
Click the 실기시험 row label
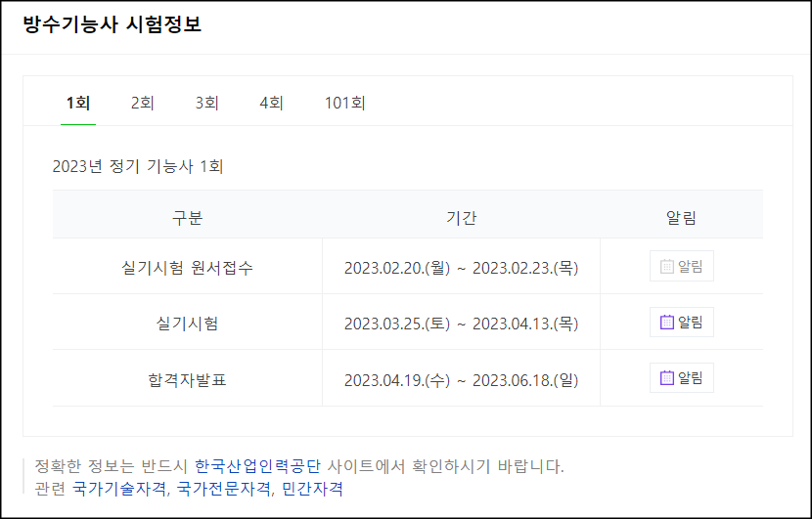tap(187, 323)
